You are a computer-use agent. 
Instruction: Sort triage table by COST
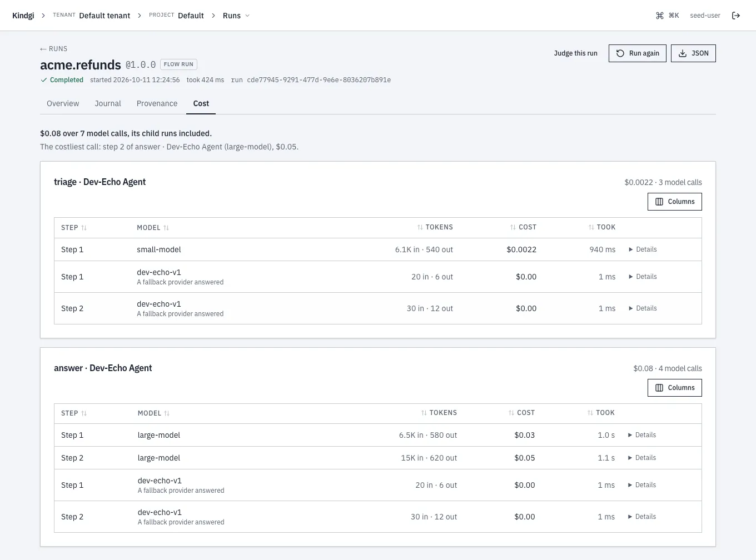[523, 227]
